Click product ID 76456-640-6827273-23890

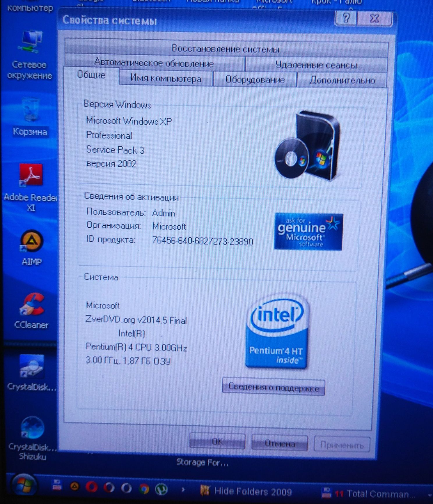coord(203,241)
